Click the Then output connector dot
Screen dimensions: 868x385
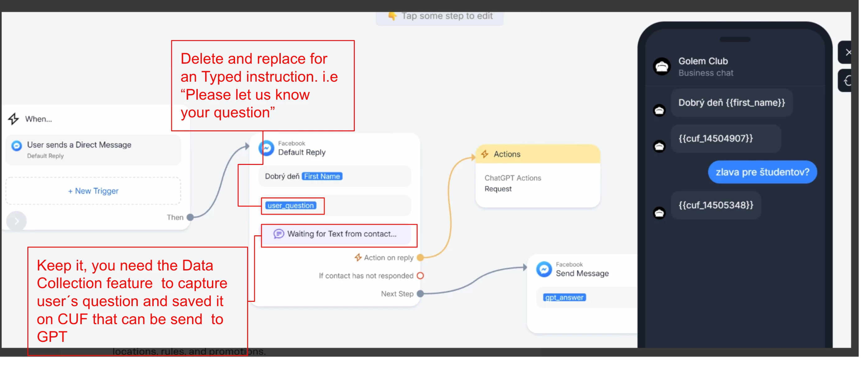point(190,217)
